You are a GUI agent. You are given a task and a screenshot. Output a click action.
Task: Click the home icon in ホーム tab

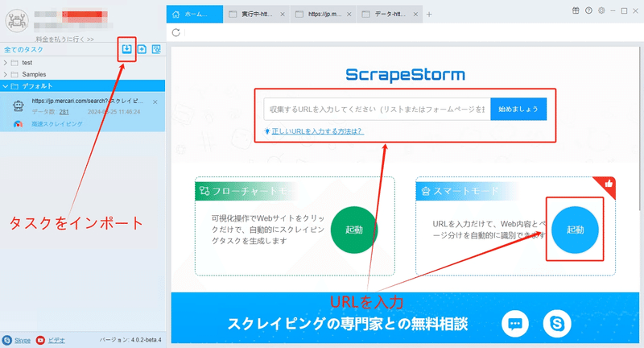pyautogui.click(x=175, y=14)
